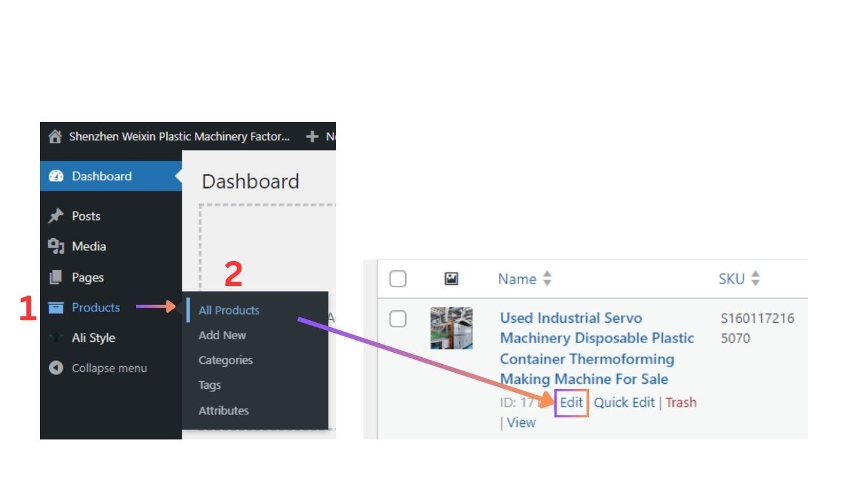Sort products by SKU column arrows
Screen dimensions: 868x488
click(x=755, y=279)
